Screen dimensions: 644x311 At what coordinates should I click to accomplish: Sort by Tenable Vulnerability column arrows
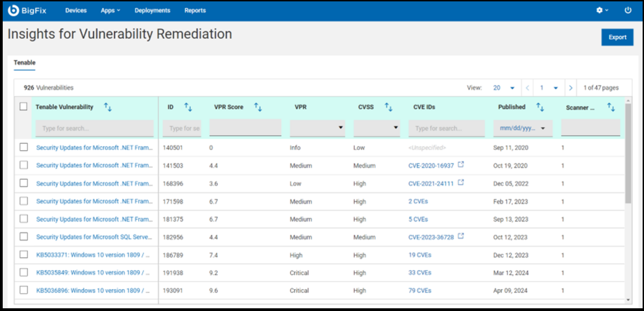(x=108, y=107)
